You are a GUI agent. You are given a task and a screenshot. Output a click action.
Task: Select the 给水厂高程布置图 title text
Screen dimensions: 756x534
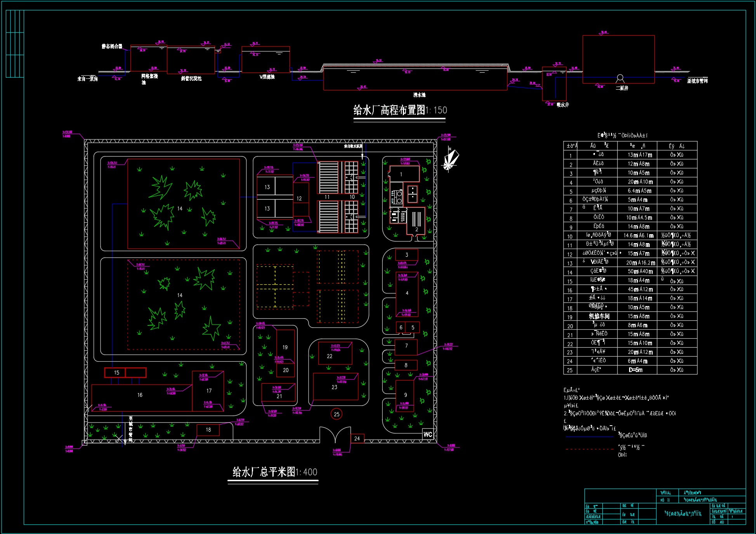[x=389, y=110]
